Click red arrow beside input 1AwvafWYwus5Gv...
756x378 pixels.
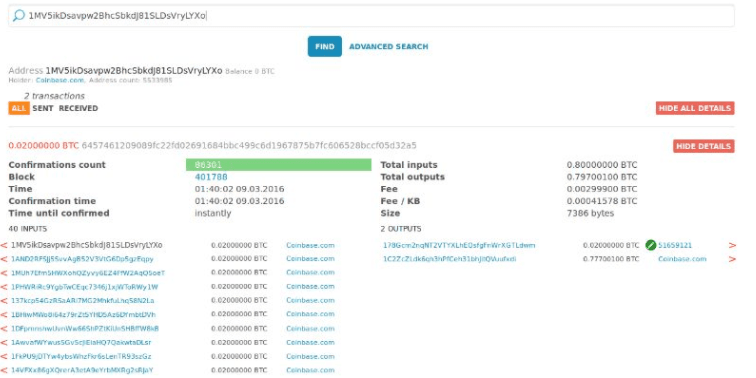(x=4, y=343)
